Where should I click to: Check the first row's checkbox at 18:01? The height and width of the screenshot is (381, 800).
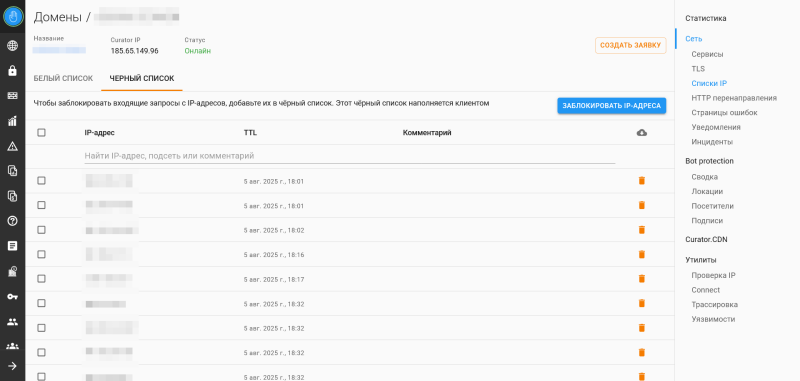pyautogui.click(x=41, y=181)
